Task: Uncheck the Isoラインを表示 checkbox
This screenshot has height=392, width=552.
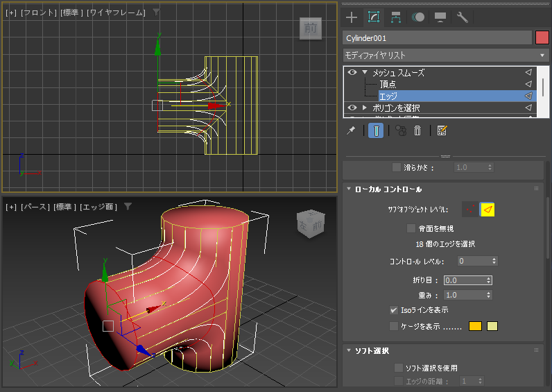Action: pos(394,310)
